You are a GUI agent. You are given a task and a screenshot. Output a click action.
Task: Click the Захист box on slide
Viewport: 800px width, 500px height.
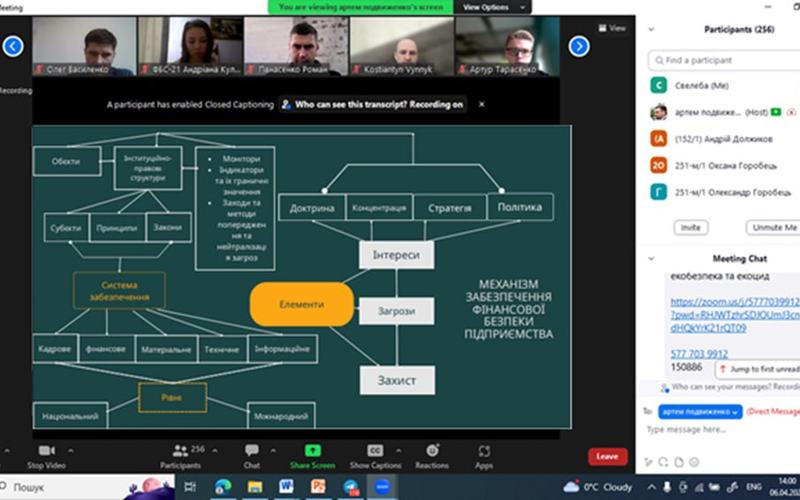[x=397, y=380]
